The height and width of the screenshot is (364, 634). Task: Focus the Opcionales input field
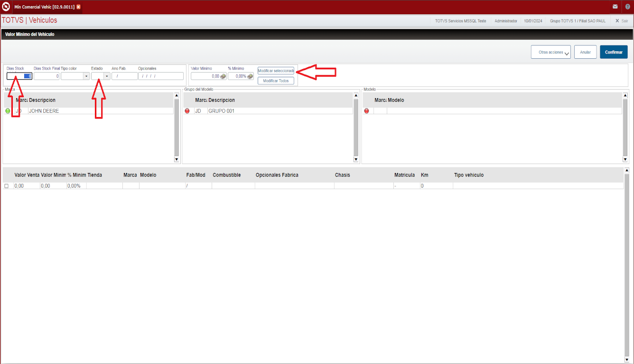click(161, 76)
